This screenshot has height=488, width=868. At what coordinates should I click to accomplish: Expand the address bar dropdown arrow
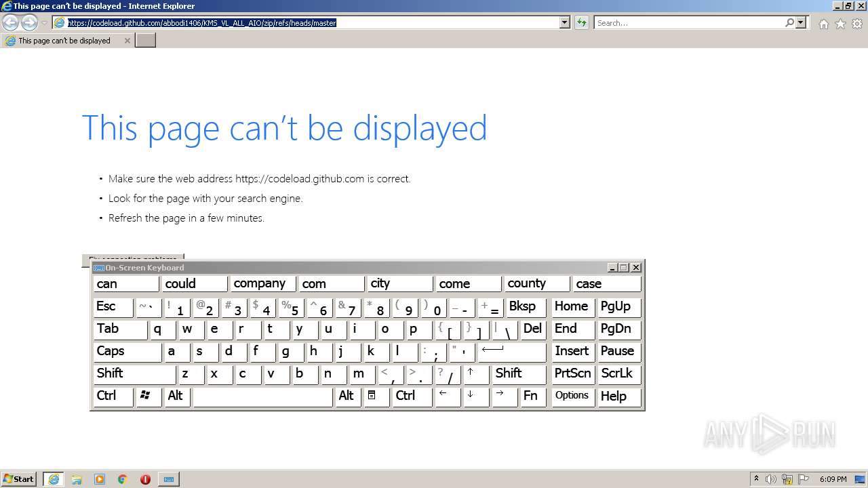coord(564,22)
